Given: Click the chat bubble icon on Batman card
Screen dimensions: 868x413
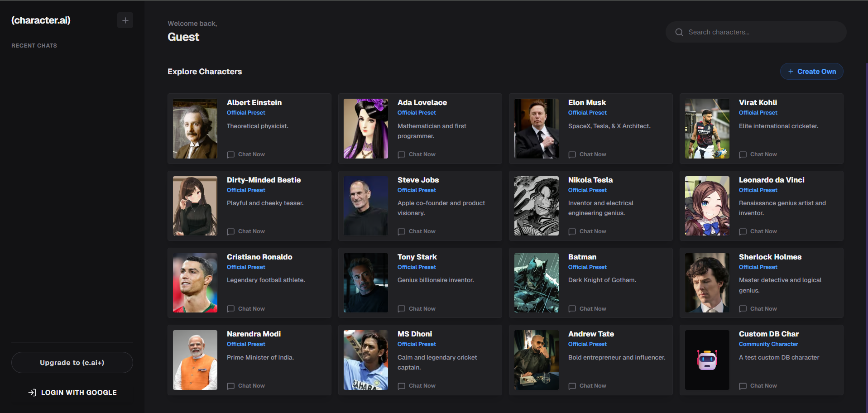Looking at the screenshot, I should (x=572, y=309).
